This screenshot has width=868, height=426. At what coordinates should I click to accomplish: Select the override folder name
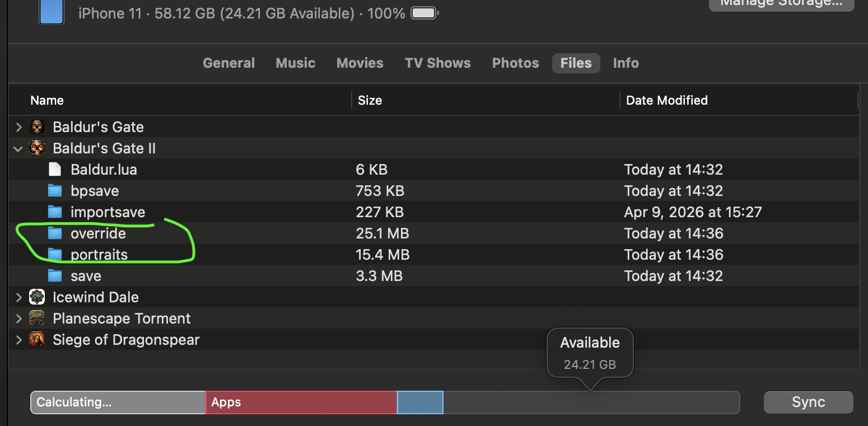[x=98, y=233]
